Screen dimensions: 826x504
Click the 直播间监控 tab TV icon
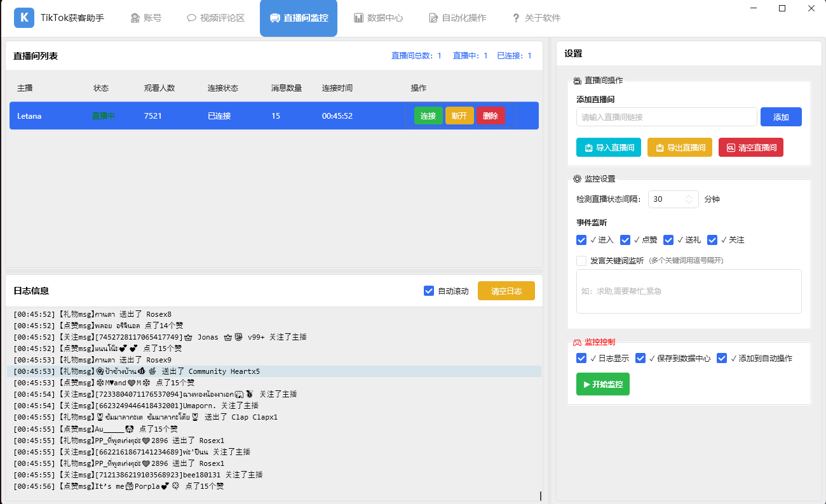point(274,18)
